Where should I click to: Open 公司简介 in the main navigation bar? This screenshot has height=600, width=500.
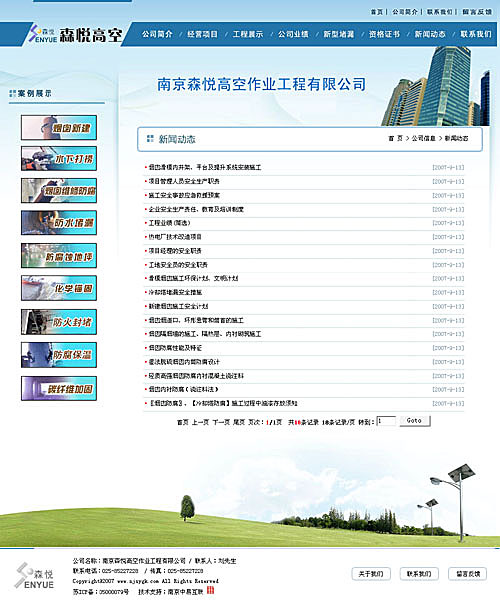pos(157,34)
